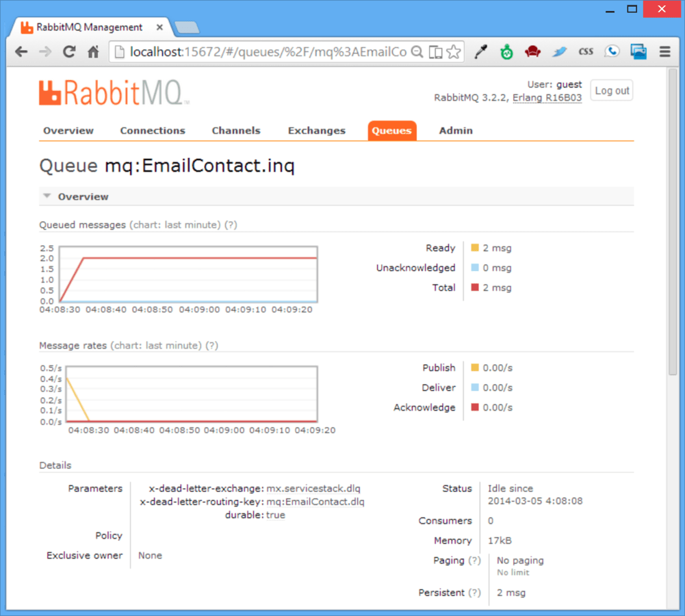Click the browser home icon
Image resolution: width=685 pixels, height=616 pixels.
click(94, 51)
